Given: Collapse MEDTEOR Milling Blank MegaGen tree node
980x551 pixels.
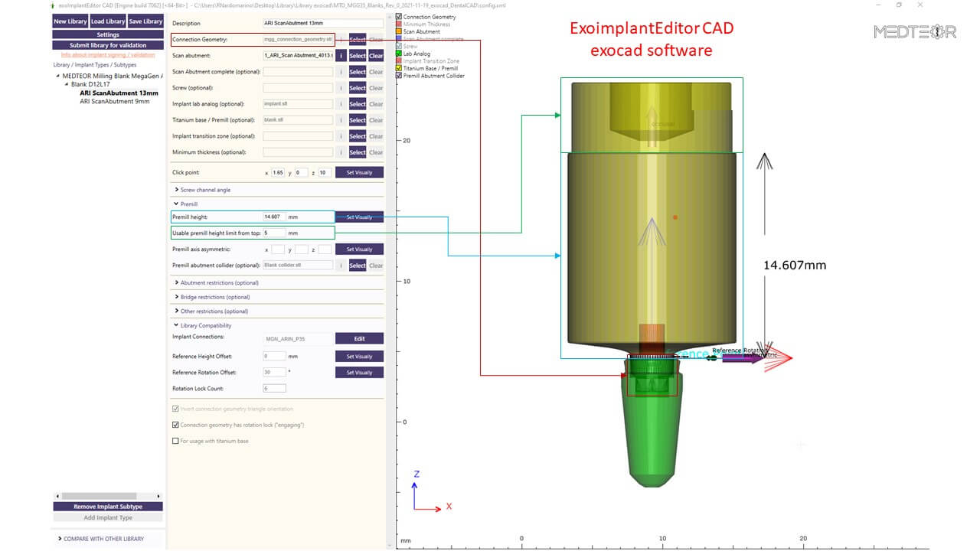Looking at the screenshot, I should [58, 76].
